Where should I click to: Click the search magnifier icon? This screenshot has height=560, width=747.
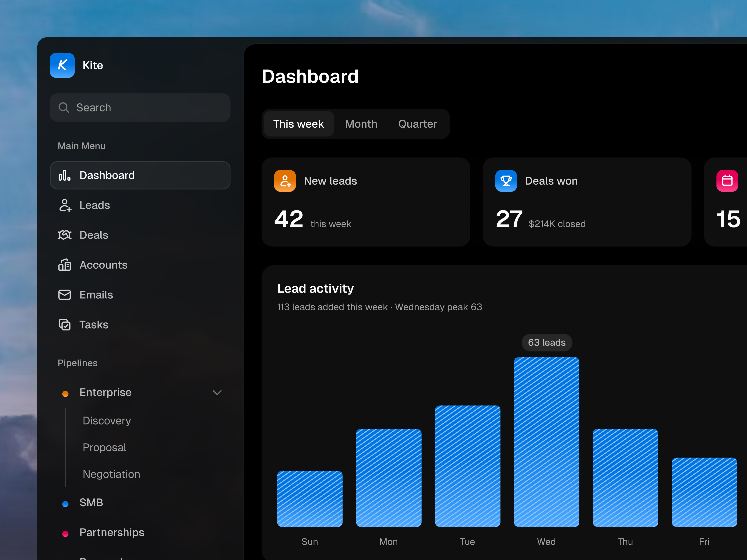63,108
